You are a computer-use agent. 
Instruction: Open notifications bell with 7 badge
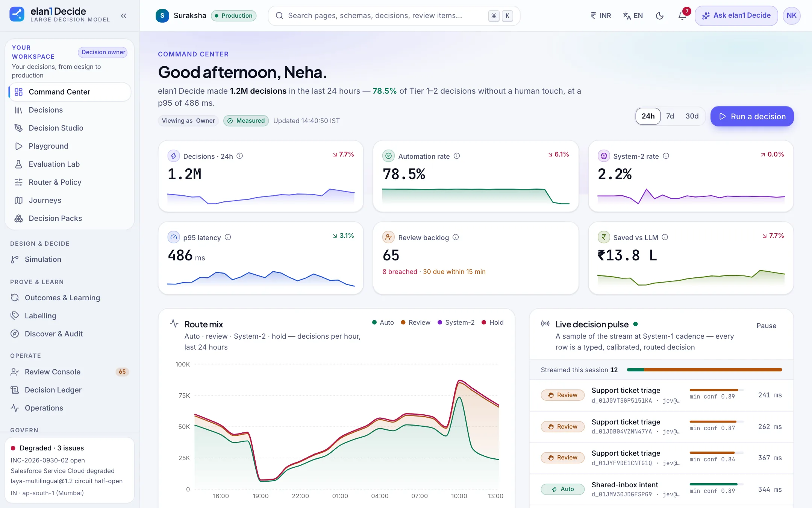tap(683, 15)
